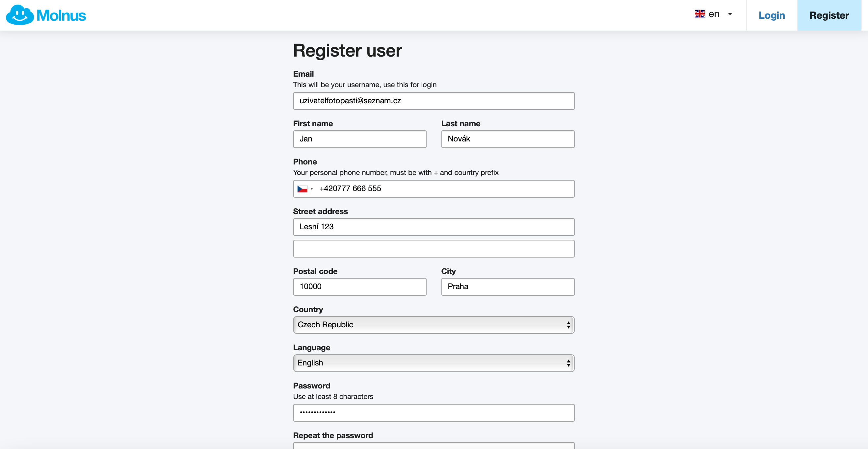The height and width of the screenshot is (449, 868).
Task: Click the UK flag language icon
Action: pyautogui.click(x=699, y=14)
